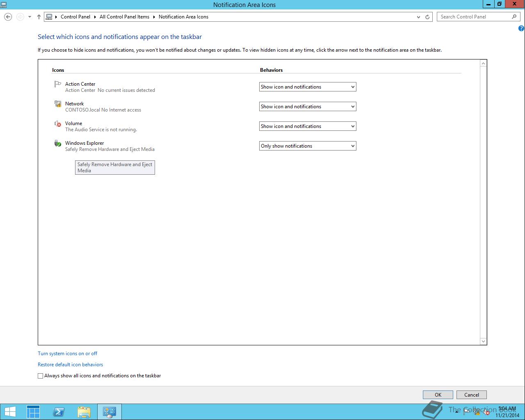Open the Volume behavior dropdown
Image resolution: width=525 pixels, height=420 pixels.
[x=308, y=126]
